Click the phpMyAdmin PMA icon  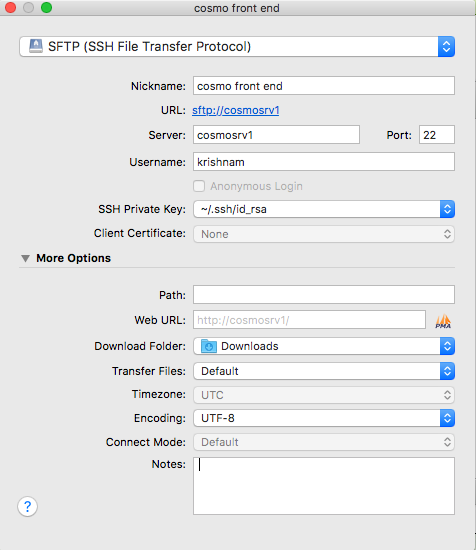click(x=443, y=321)
